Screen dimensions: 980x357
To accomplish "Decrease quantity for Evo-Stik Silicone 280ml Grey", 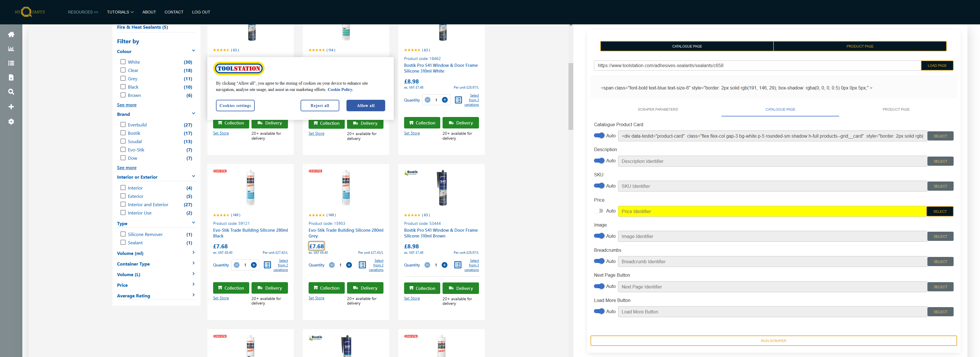I will [x=332, y=265].
